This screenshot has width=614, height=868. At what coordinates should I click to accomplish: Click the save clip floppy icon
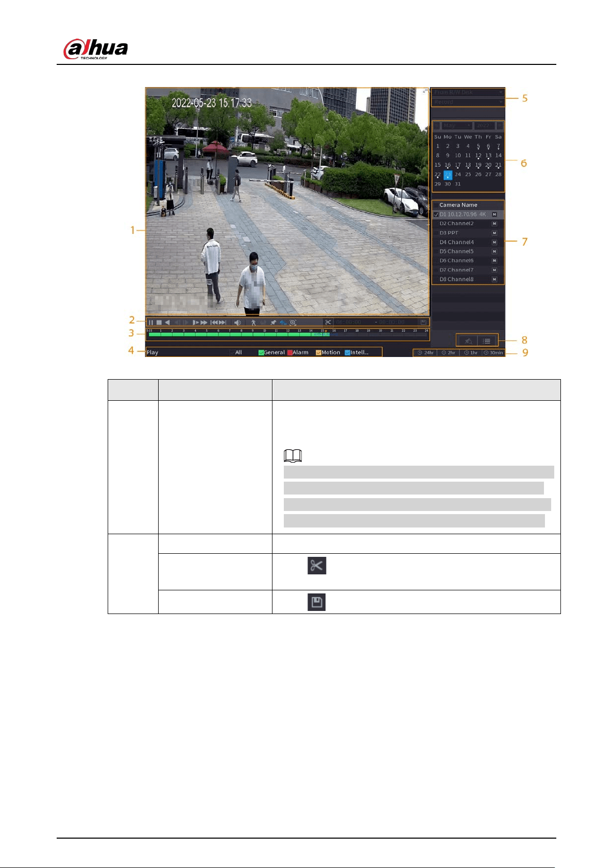click(x=423, y=322)
